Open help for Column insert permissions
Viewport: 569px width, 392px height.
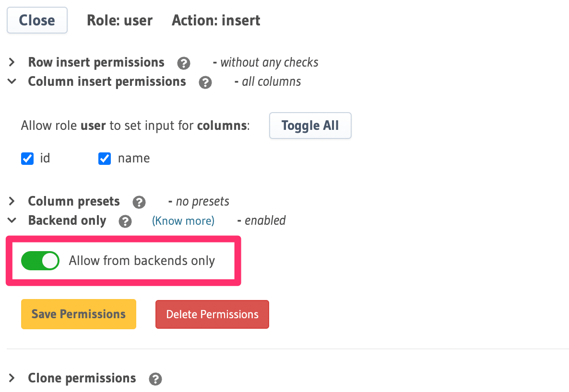205,82
